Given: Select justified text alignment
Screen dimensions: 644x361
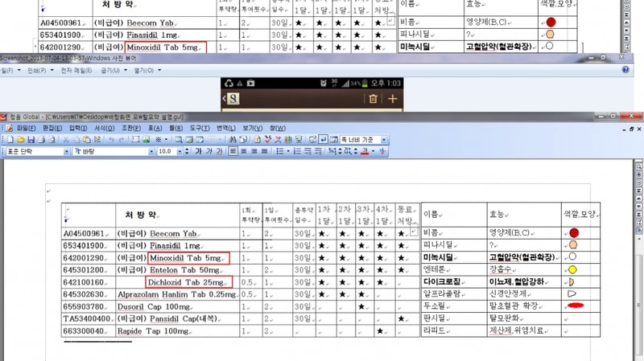Looking at the screenshot, I should [265, 151].
